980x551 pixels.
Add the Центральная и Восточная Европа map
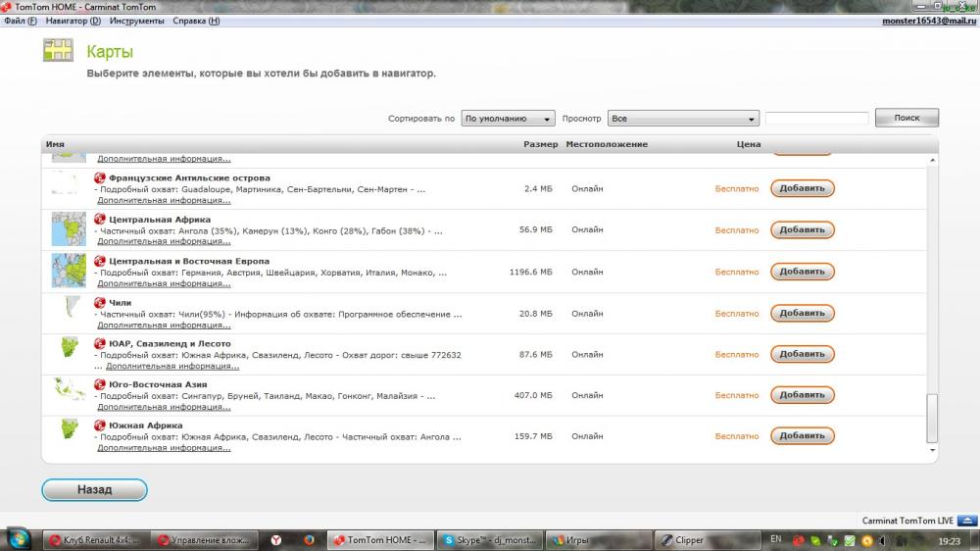click(802, 272)
